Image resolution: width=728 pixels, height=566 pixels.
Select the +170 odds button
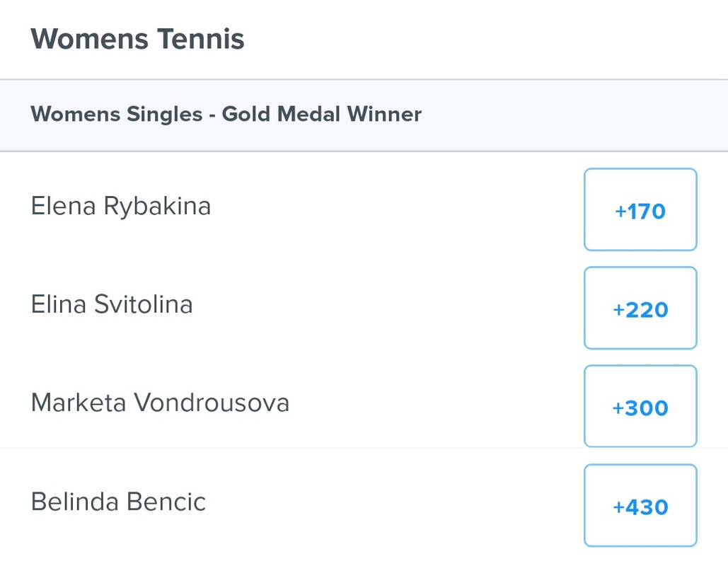click(x=640, y=209)
